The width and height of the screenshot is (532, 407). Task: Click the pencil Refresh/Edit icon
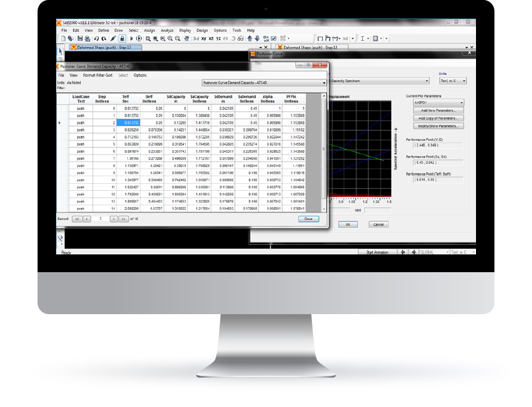[113, 39]
